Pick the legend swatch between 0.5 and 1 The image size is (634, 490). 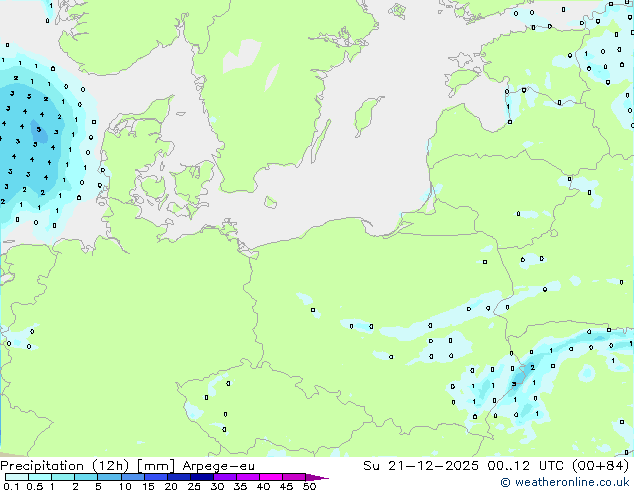40,477
